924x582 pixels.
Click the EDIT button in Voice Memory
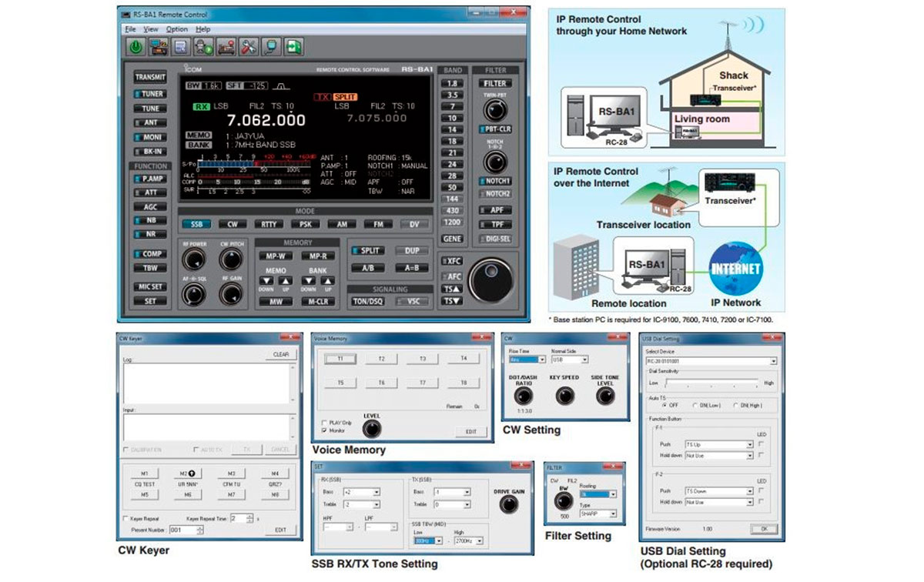click(x=470, y=432)
